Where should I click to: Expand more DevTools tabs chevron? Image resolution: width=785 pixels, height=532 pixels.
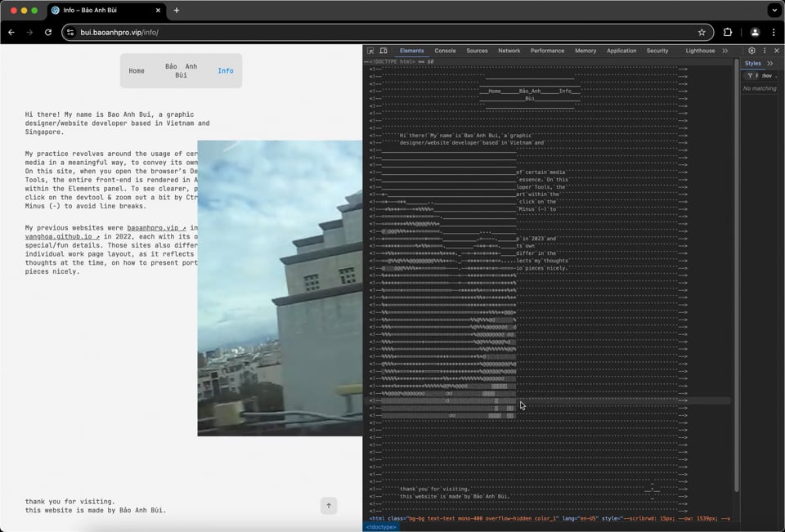(x=724, y=51)
